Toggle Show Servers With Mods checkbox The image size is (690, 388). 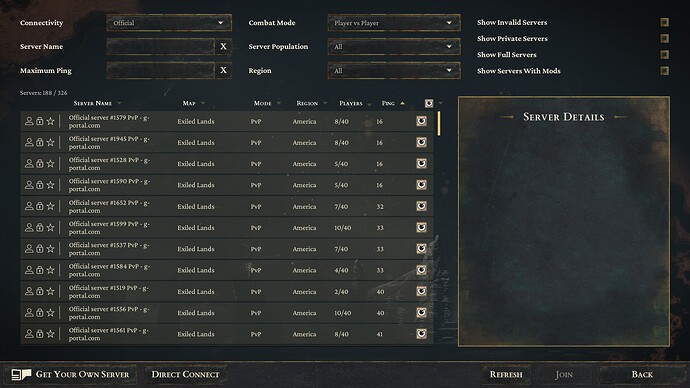(664, 71)
